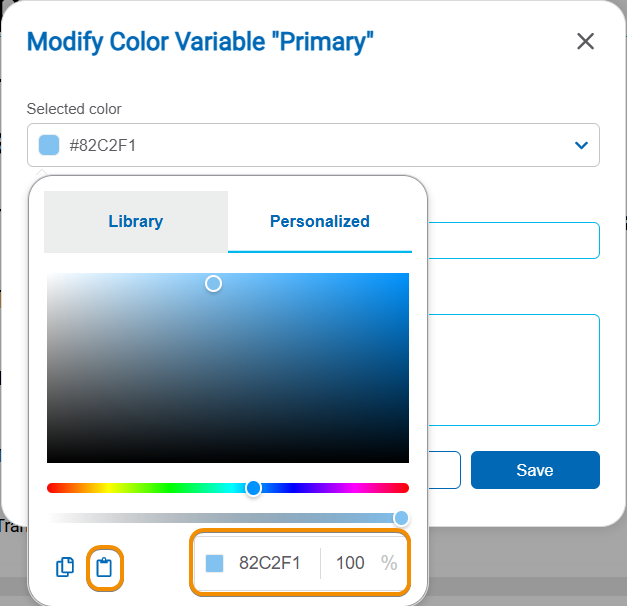Click the opacity slider handle
Viewport: 627px width, 606px height.
point(401,518)
